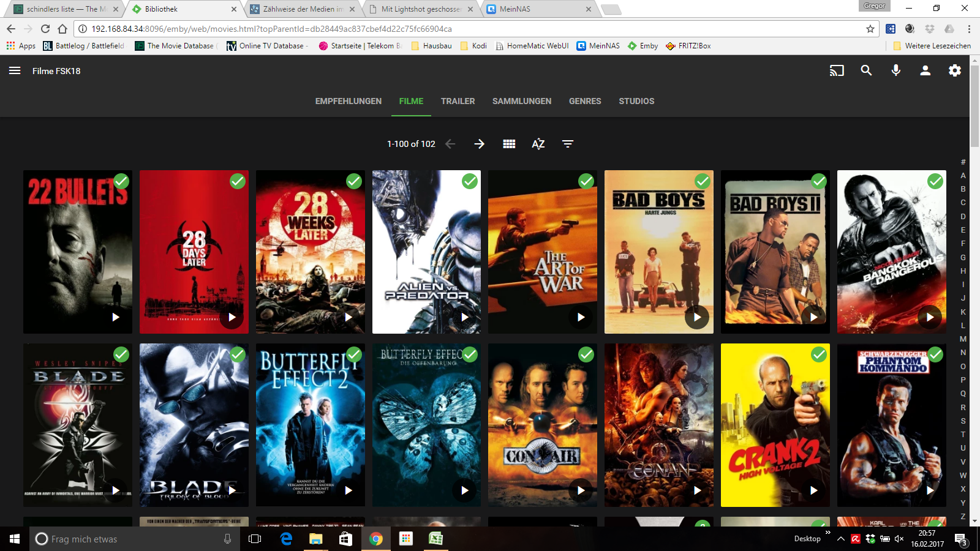Toggle watched checkmark on Alien vs. Predator
This screenshot has width=980, height=551.
[x=470, y=181]
